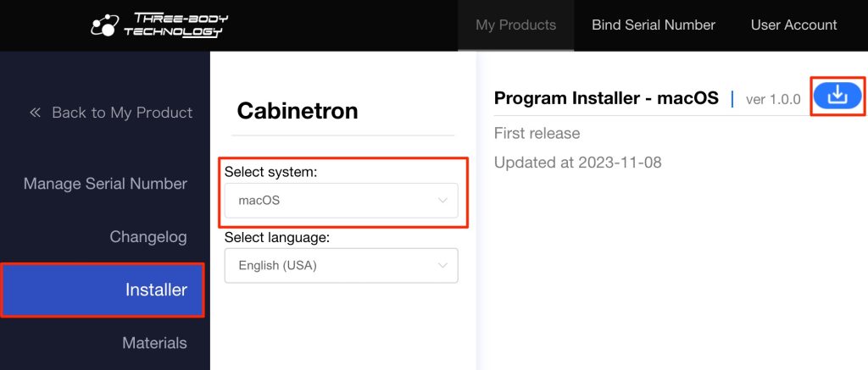Return via Back to My Product link
Image resolution: width=868 pixels, height=370 pixels.
[x=121, y=113]
